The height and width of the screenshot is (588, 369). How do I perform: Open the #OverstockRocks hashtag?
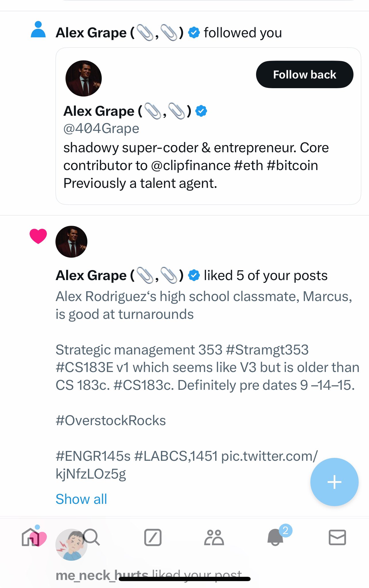tap(111, 421)
